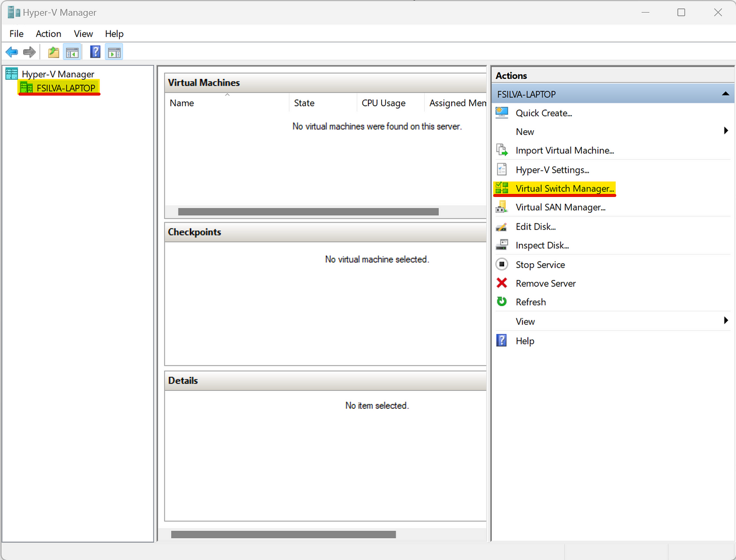Select Stop Service action
This screenshot has width=736, height=560.
(x=540, y=265)
